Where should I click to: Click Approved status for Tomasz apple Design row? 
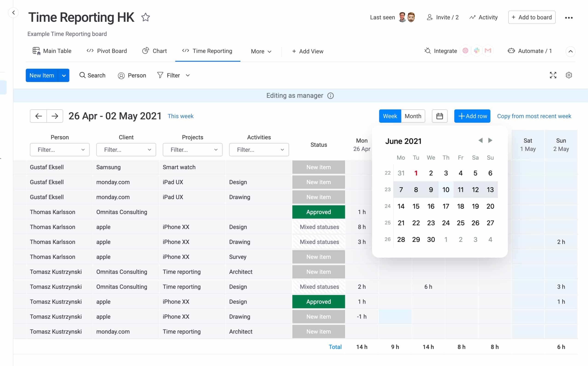[x=319, y=302]
